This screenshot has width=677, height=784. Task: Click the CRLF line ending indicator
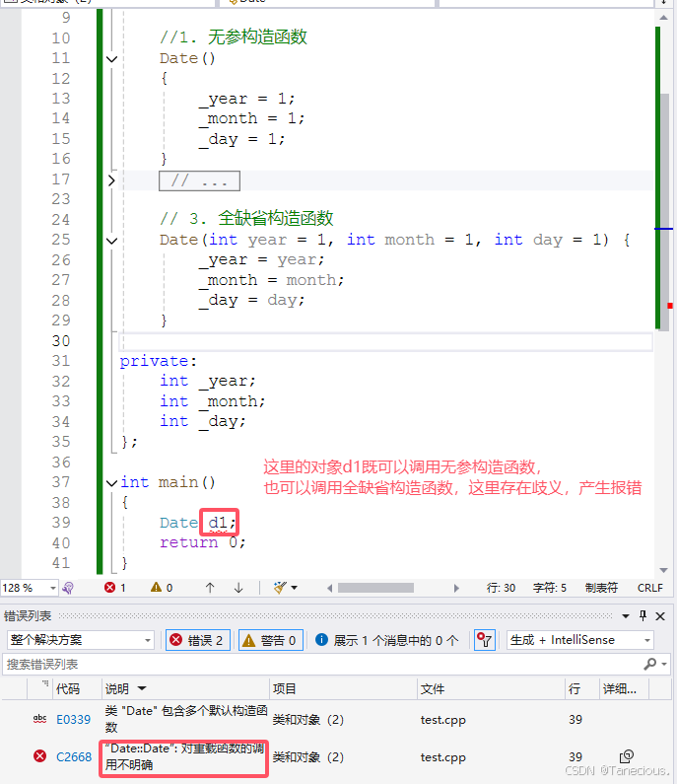[650, 588]
